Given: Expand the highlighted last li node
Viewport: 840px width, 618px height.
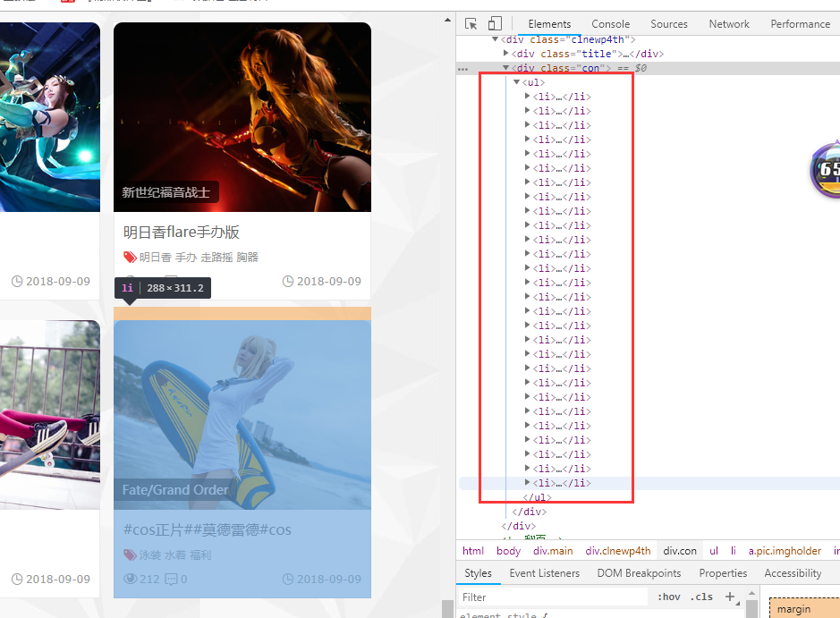Looking at the screenshot, I should 527,483.
